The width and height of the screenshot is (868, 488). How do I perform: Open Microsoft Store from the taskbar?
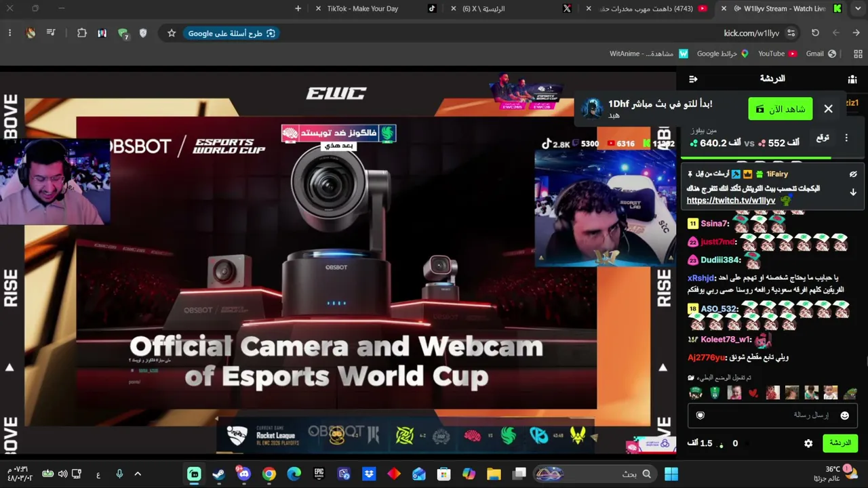(x=443, y=474)
